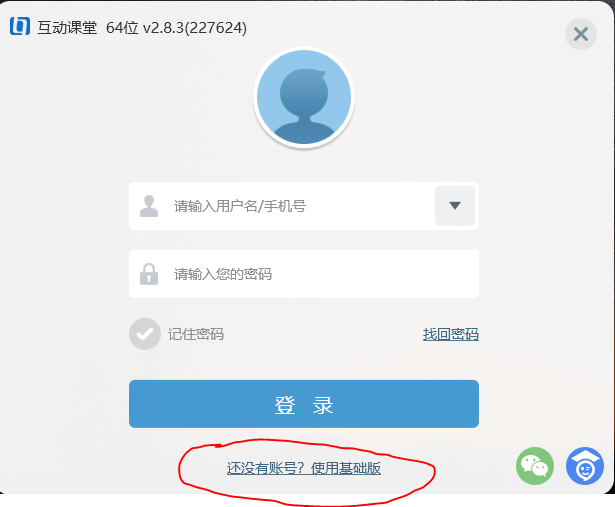Viewport: 615px width, 507px height.
Task: Click the default user avatar picture
Action: click(304, 97)
